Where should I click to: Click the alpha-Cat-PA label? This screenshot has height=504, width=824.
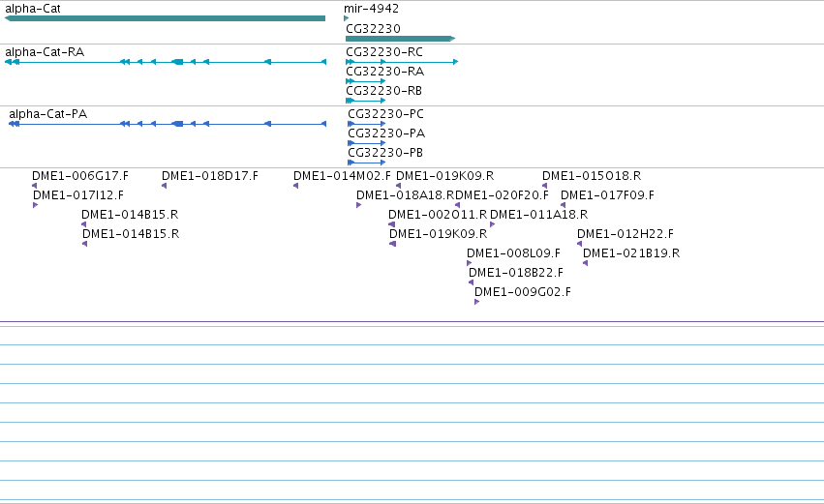pos(47,114)
